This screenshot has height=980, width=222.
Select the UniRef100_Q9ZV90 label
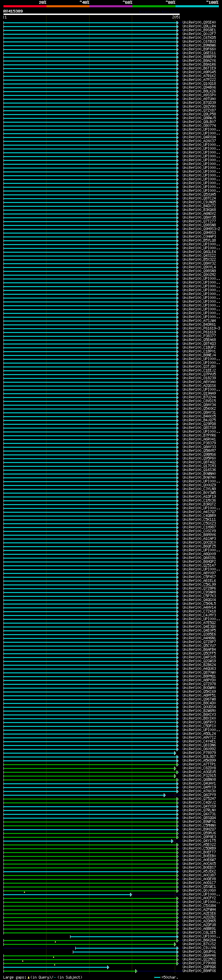click(199, 106)
